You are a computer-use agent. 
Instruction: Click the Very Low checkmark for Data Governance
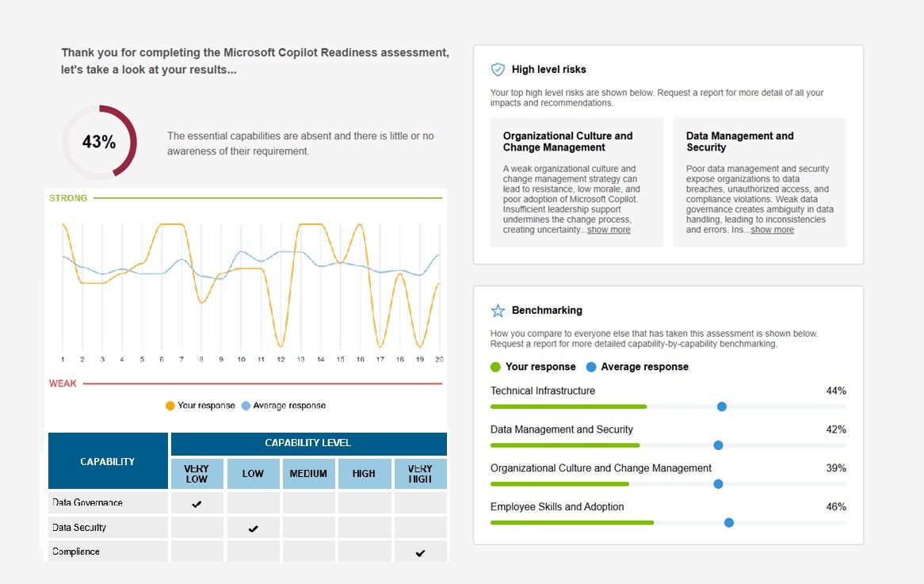pyautogui.click(x=196, y=502)
